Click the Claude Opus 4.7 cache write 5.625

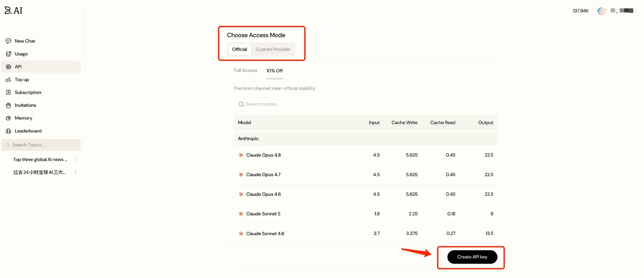pyautogui.click(x=412, y=175)
